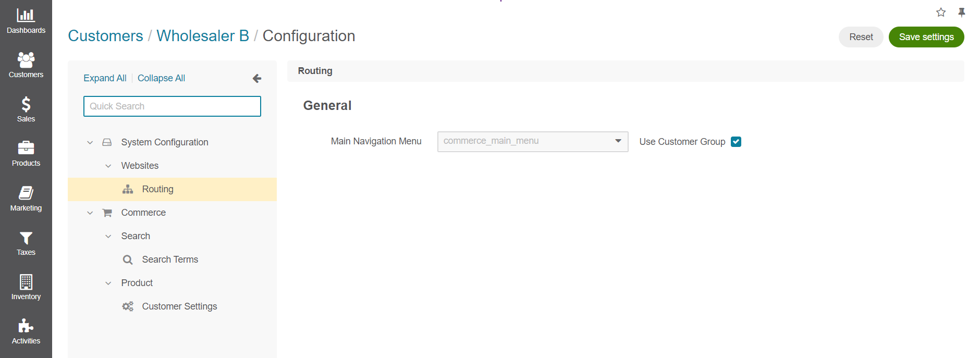Open the Products briefcase menu

26,154
